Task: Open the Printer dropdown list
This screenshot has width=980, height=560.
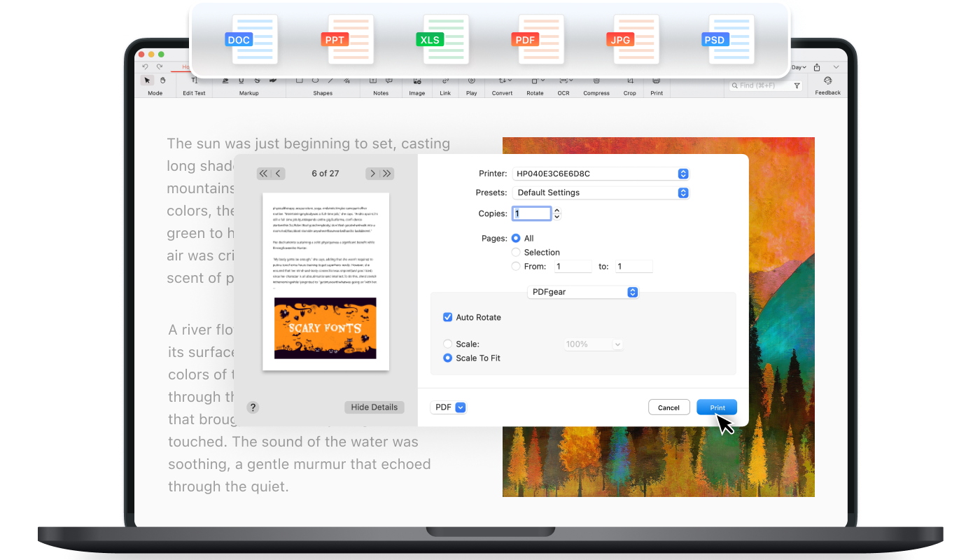Action: (601, 174)
